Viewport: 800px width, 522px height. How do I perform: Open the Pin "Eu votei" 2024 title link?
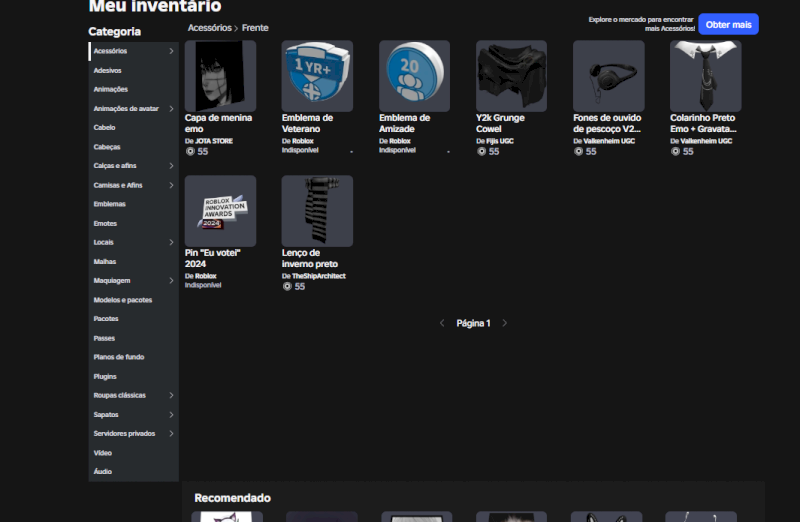tap(212, 258)
